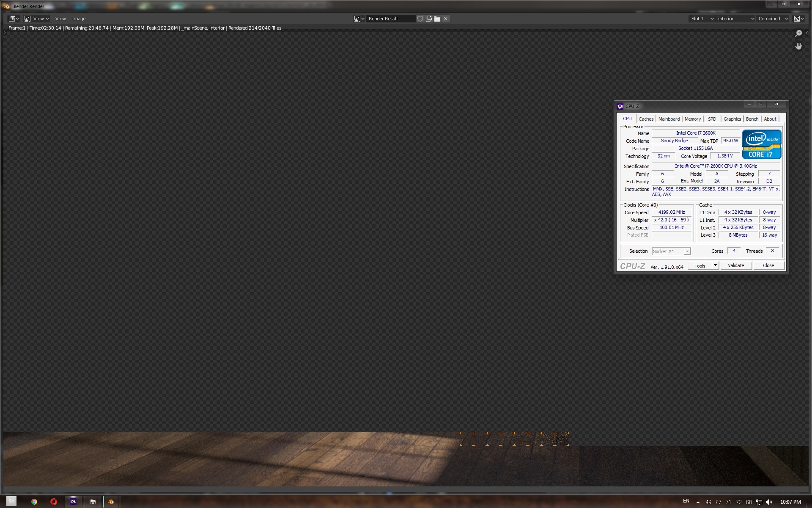Expand the Combined render pass dropdown
This screenshot has width=812, height=508.
pos(773,19)
